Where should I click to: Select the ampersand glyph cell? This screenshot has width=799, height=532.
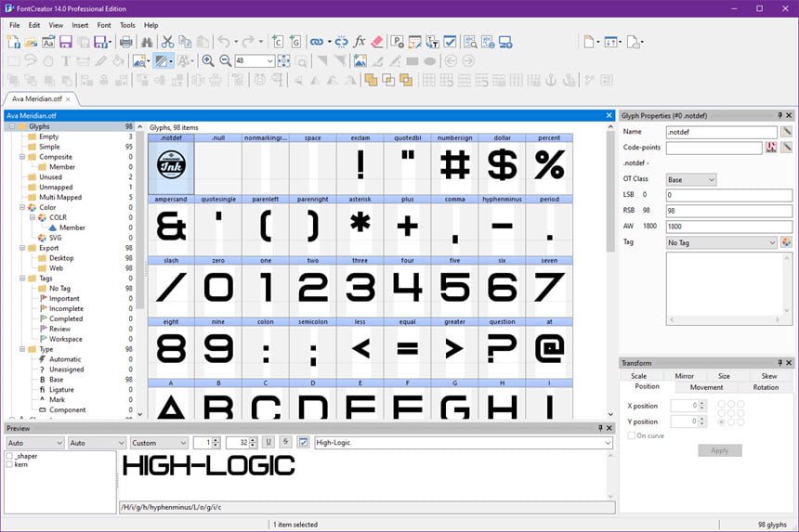click(171, 226)
